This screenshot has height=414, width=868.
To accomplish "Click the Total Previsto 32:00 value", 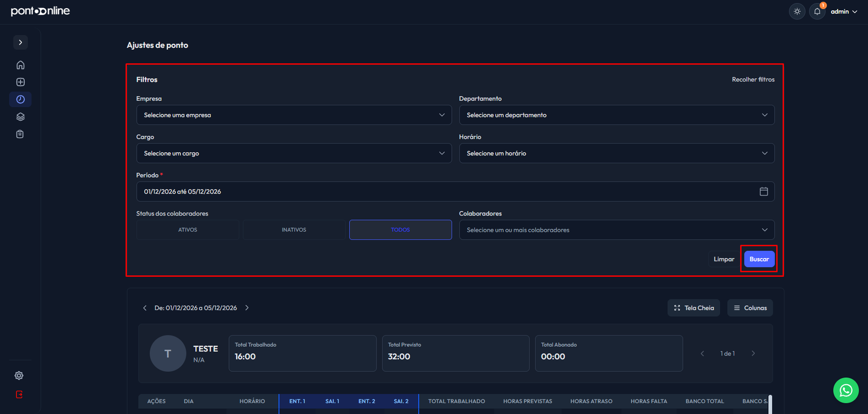I will 399,357.
